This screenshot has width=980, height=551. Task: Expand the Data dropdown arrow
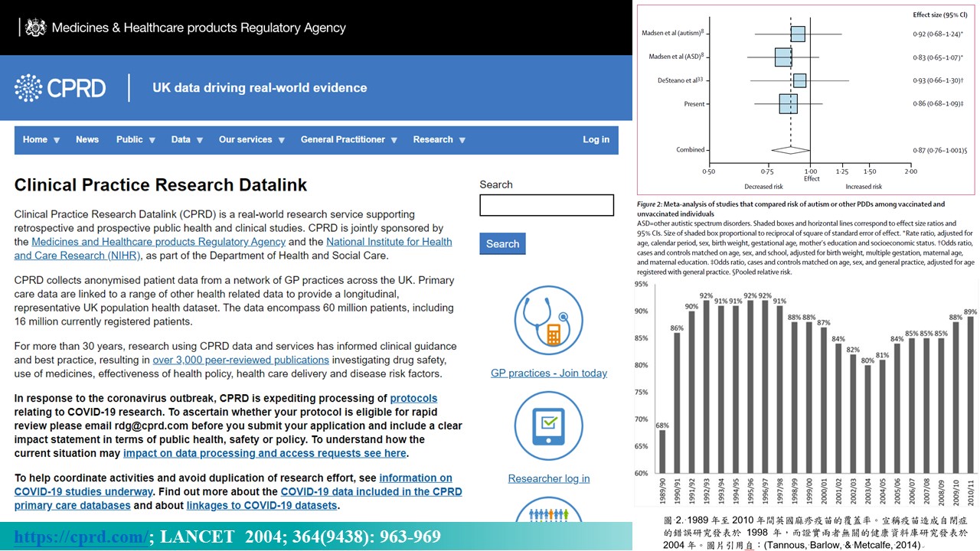pyautogui.click(x=199, y=140)
